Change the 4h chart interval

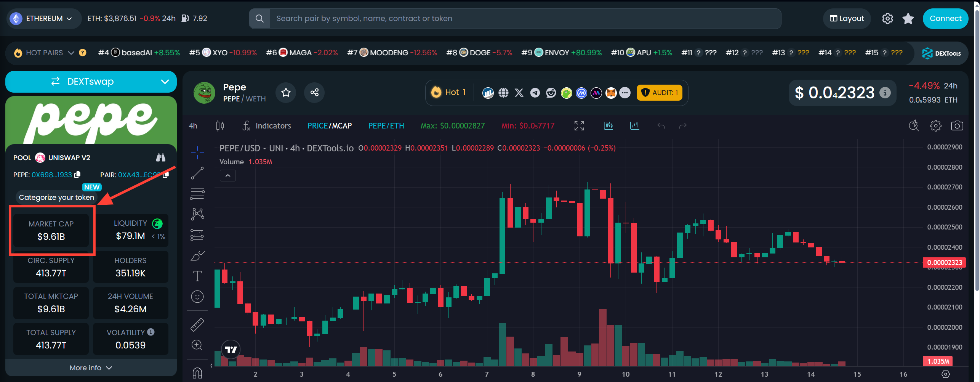coord(193,126)
